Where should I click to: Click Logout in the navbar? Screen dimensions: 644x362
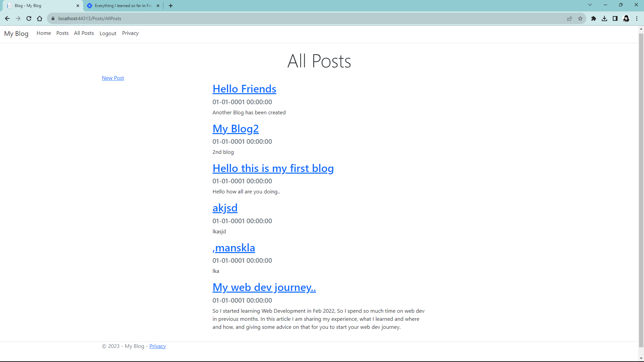108,34
